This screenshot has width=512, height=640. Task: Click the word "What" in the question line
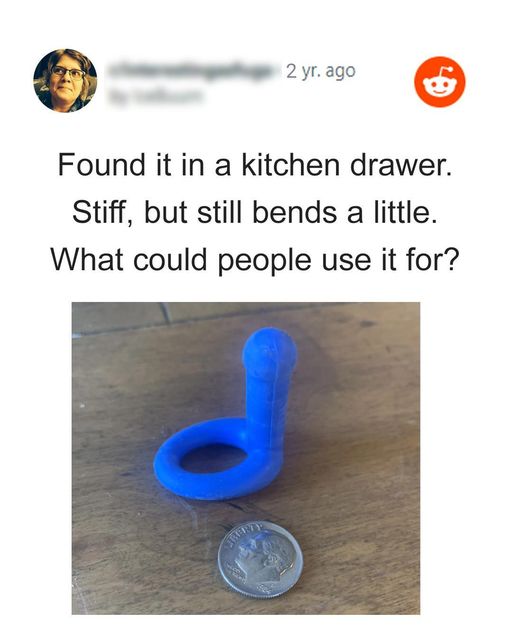pos(87,260)
